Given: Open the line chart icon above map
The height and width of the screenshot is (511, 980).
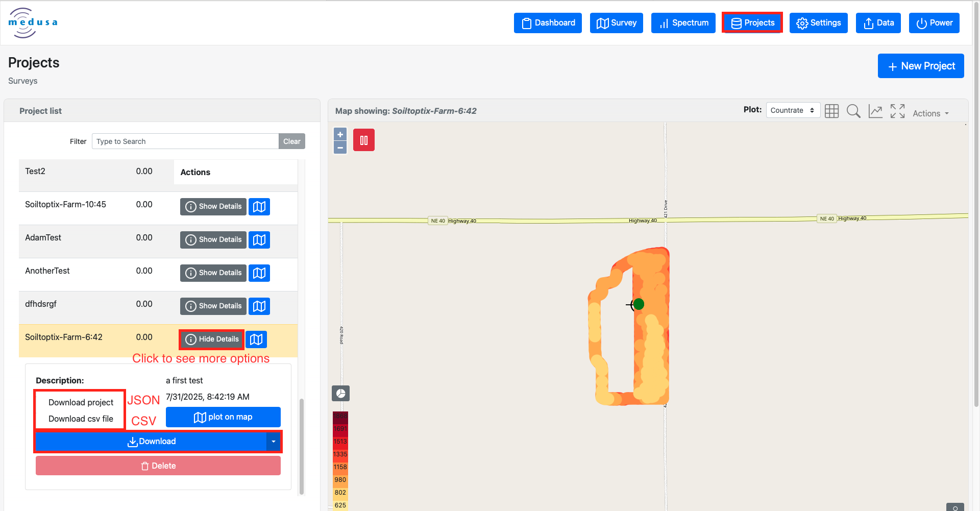Looking at the screenshot, I should click(x=875, y=111).
